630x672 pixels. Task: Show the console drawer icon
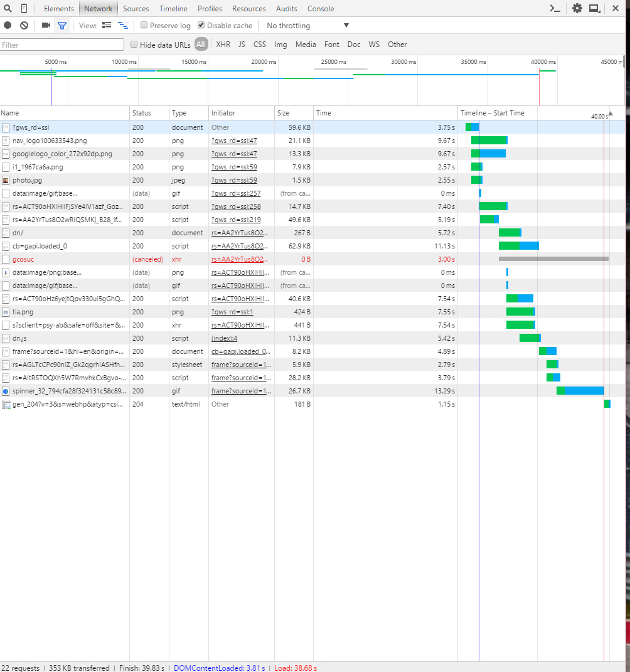click(x=555, y=8)
